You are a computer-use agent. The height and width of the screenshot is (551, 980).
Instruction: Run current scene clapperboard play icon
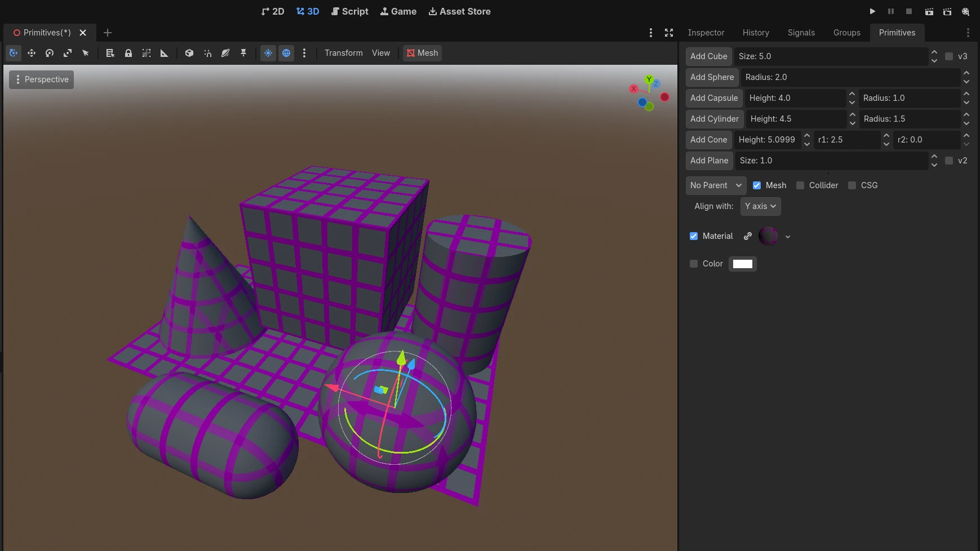(x=929, y=11)
